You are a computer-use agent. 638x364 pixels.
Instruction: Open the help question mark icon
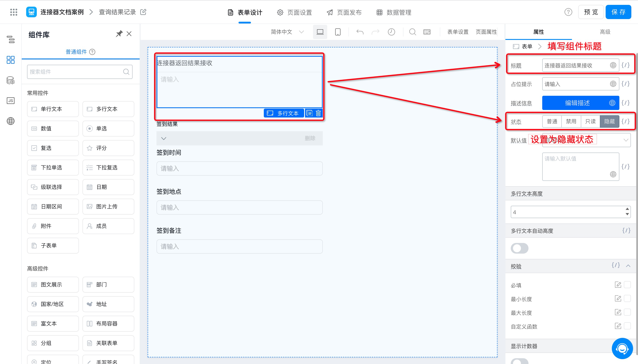pos(568,12)
